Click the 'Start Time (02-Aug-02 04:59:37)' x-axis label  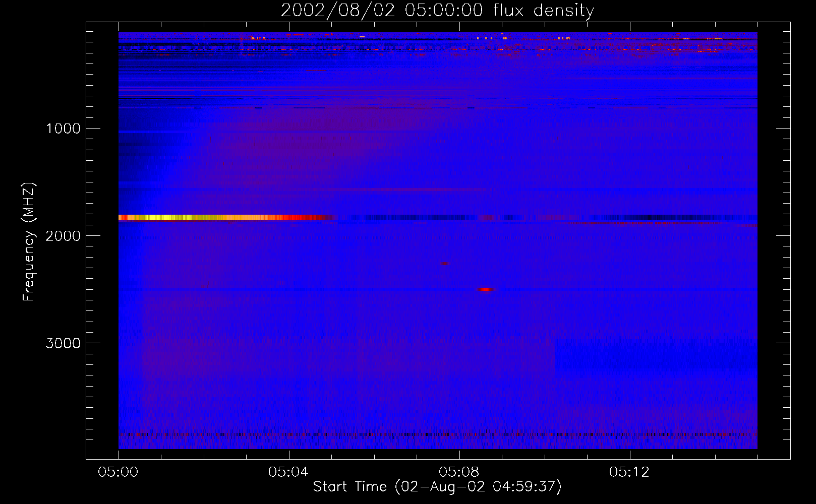click(437, 487)
